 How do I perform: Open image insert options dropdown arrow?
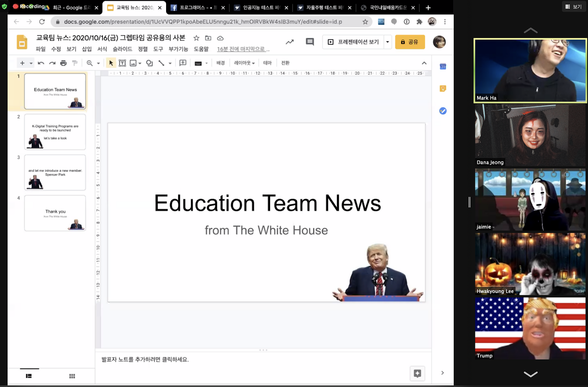tap(140, 63)
